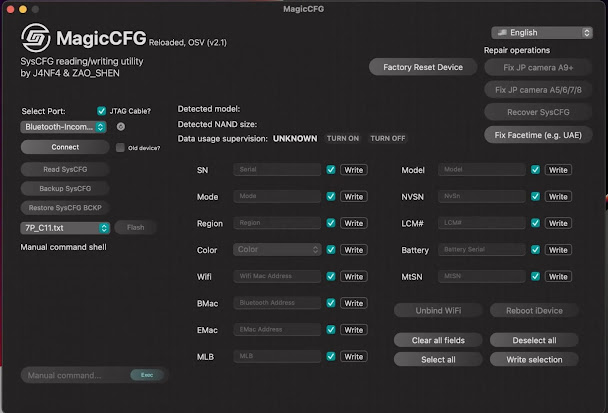Click Write button for MtSN
This screenshot has height=413, width=608.
pos(558,276)
